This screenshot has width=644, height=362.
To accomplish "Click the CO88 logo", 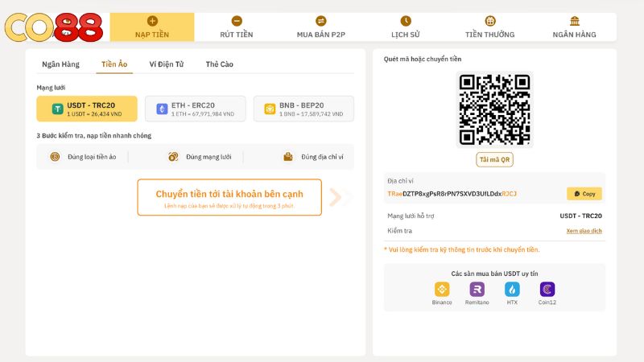I will 54,27.
